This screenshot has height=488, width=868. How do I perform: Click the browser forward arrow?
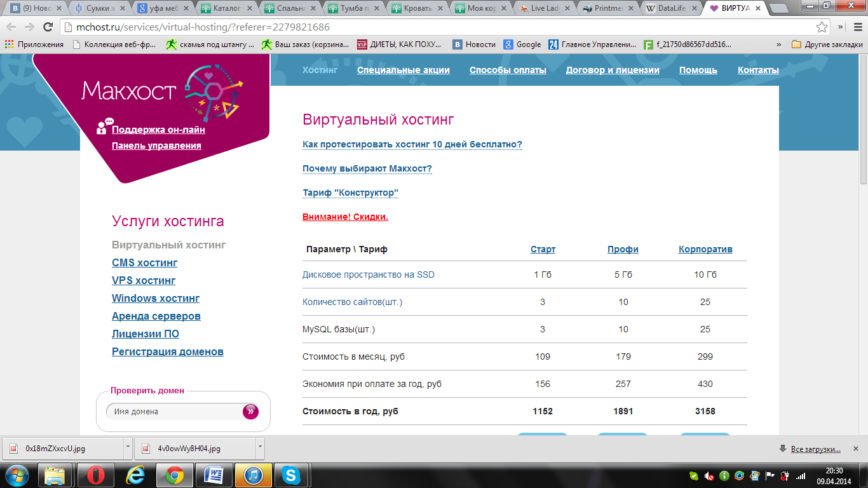pyautogui.click(x=29, y=27)
